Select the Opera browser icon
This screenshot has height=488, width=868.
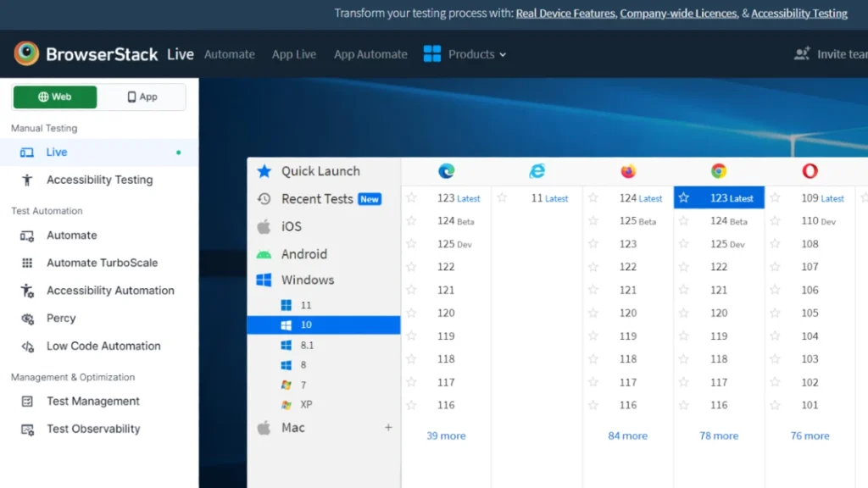click(810, 170)
